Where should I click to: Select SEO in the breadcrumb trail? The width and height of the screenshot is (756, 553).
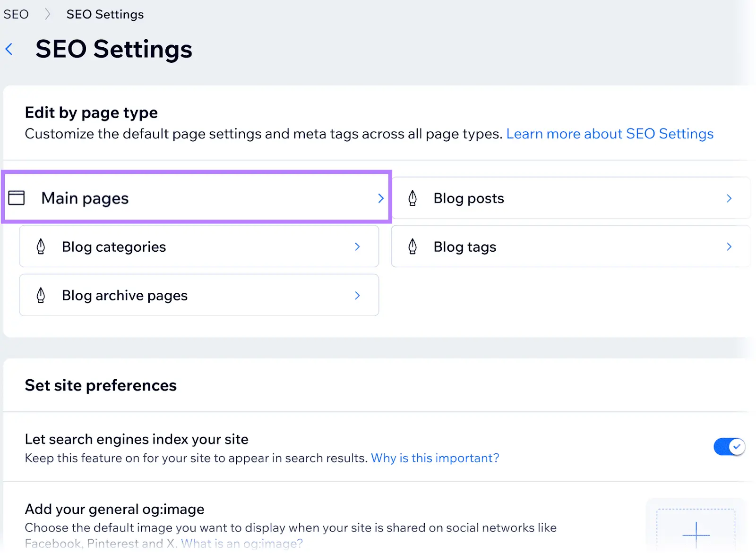point(16,14)
